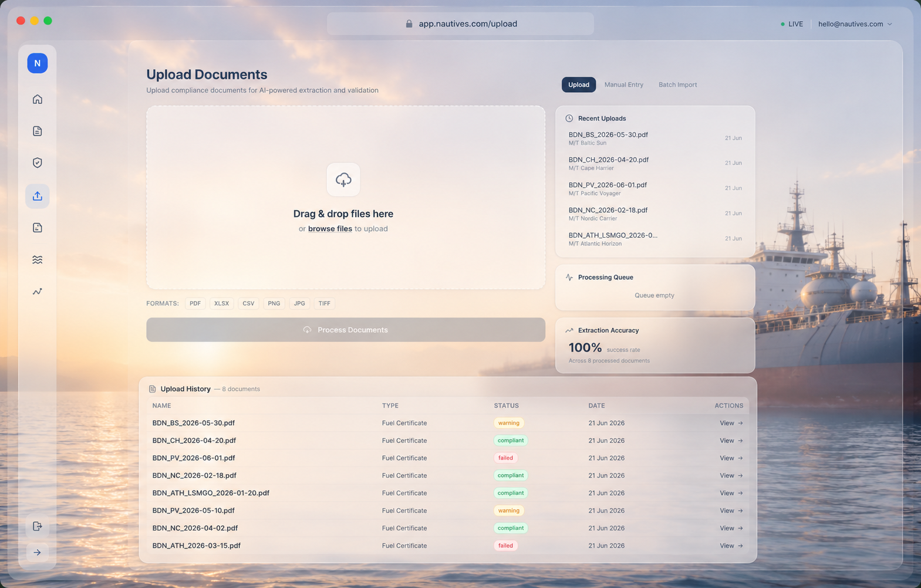View the BDN_CH_2026-04-20.pdf history entry
The width and height of the screenshot is (921, 588).
pyautogui.click(x=731, y=441)
